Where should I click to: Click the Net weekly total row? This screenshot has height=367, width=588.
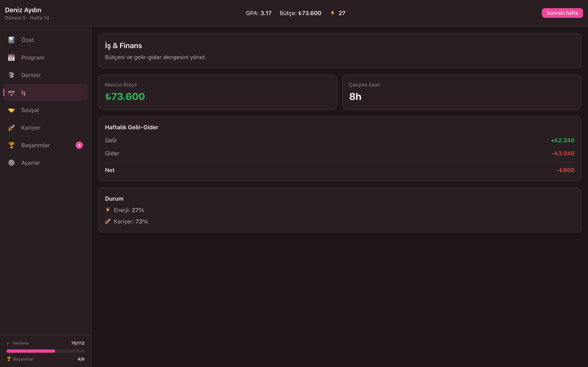tap(340, 170)
